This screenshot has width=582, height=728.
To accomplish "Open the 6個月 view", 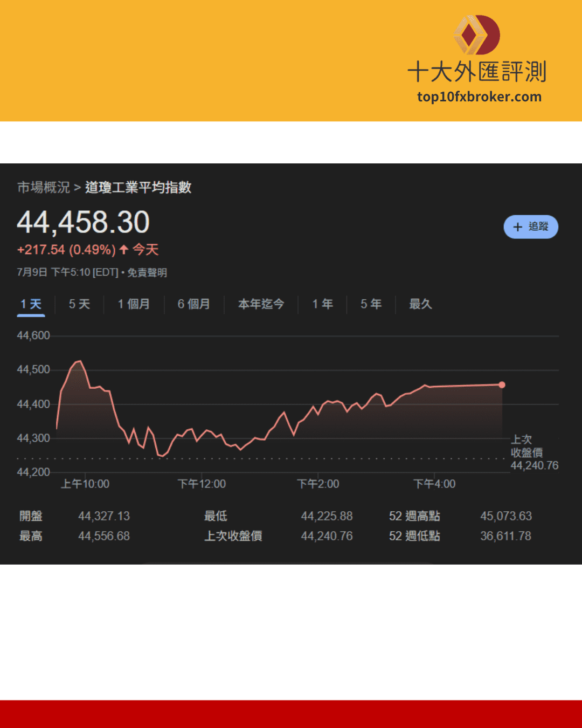I will (193, 304).
